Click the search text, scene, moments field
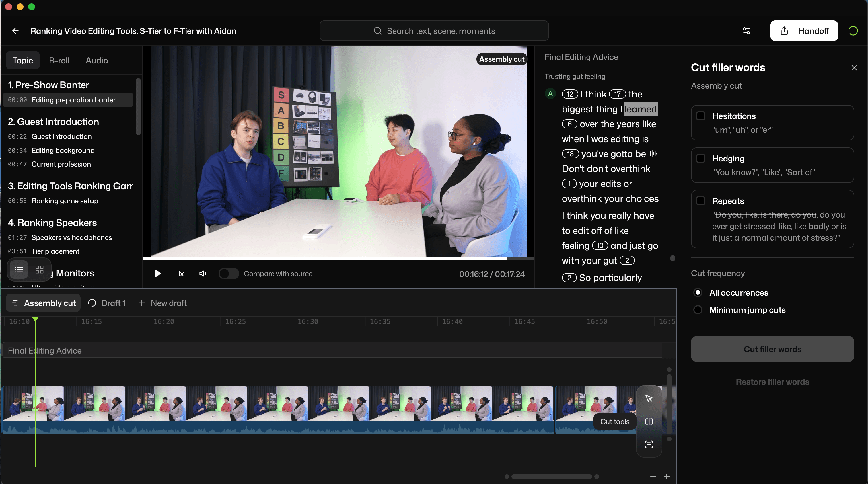Screen dimensions: 868x484 434,31
